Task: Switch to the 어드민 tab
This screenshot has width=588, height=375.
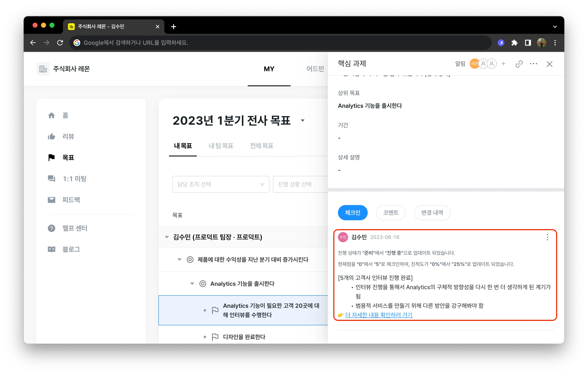Action: pos(315,69)
